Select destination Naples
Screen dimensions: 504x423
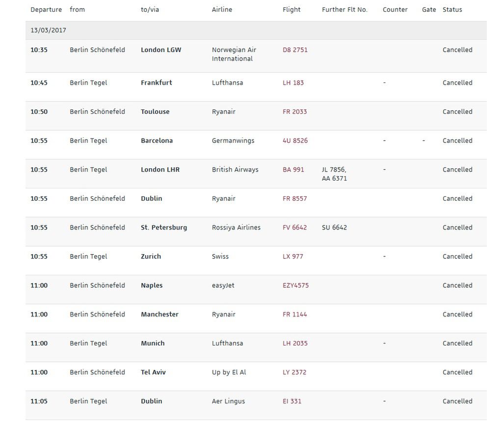[x=152, y=286]
